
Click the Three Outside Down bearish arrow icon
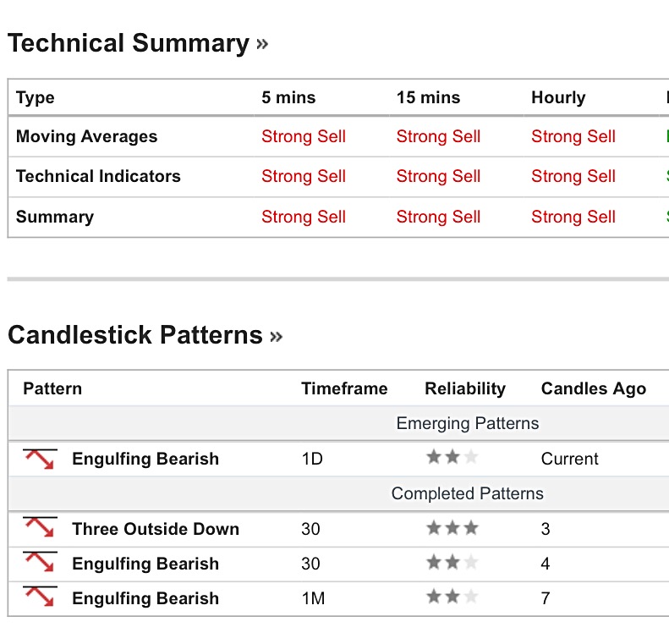tap(39, 529)
